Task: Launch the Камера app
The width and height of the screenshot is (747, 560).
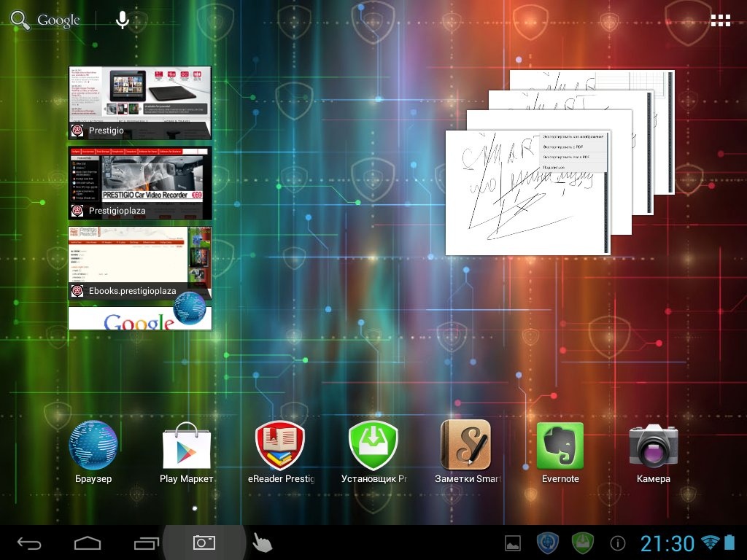Action: 654,446
